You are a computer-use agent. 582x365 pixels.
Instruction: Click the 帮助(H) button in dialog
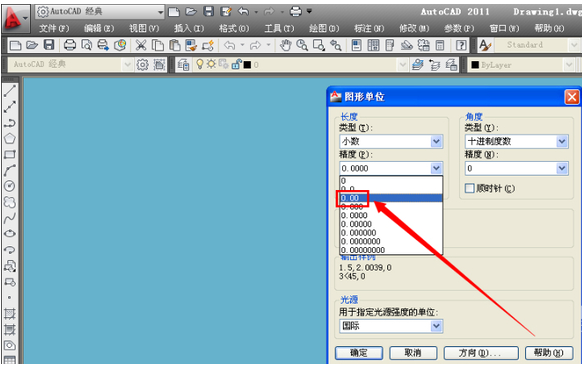pyautogui.click(x=549, y=353)
